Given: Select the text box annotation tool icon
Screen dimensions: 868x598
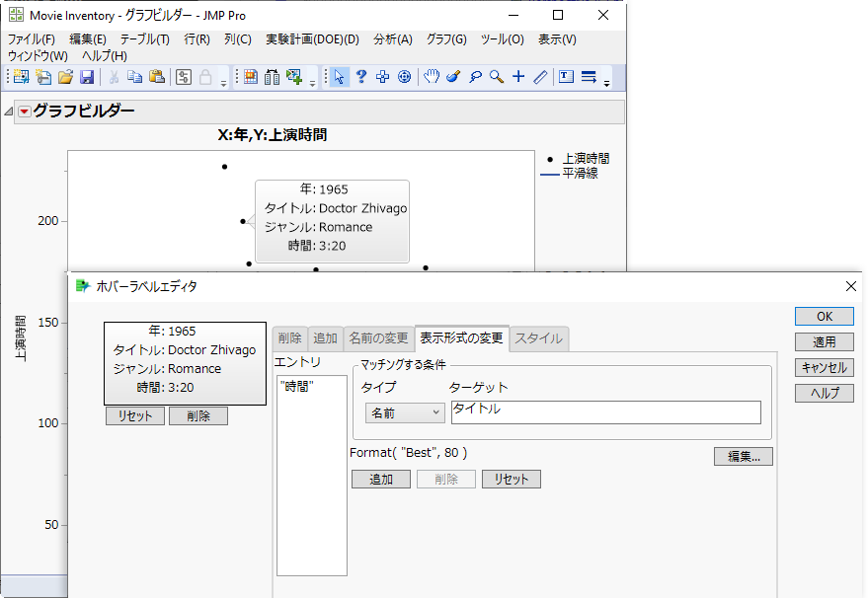Looking at the screenshot, I should (565, 77).
